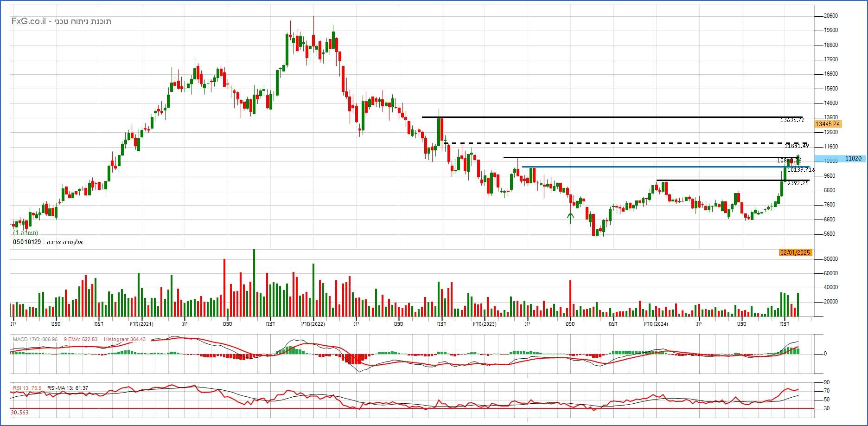Select the מרץ(2022) date axis label

[313, 324]
